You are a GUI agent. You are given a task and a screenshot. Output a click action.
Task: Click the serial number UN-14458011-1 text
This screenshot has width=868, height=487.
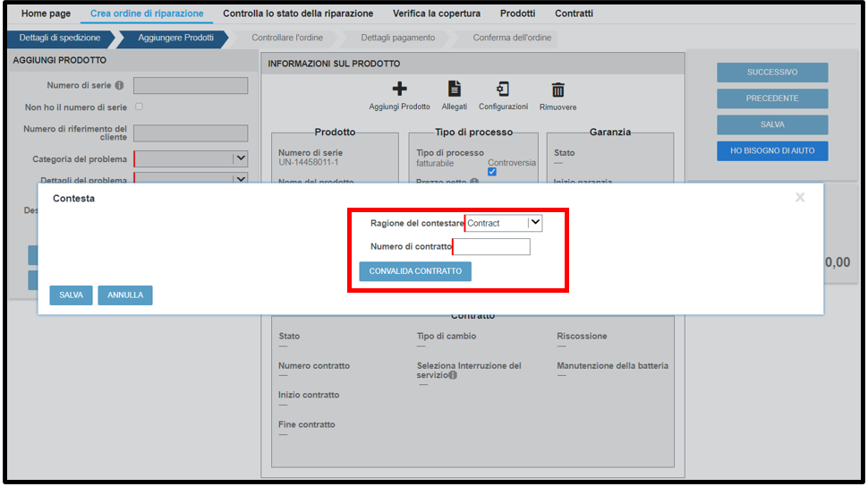309,162
